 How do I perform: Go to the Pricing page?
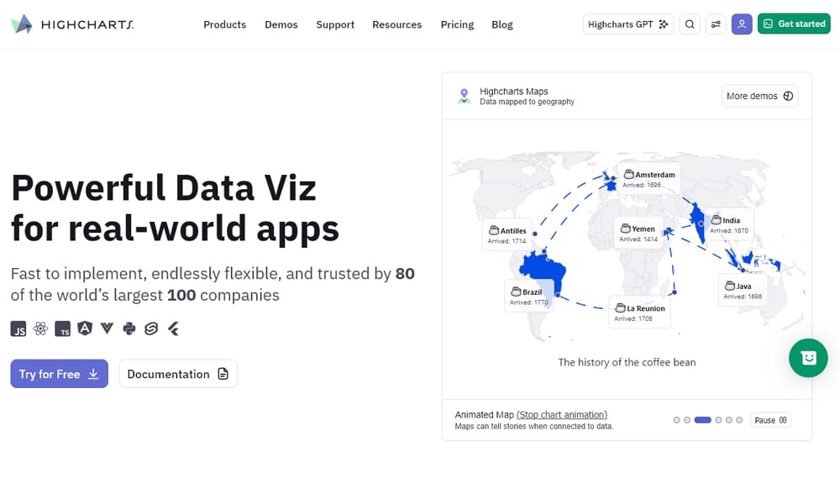[457, 24]
